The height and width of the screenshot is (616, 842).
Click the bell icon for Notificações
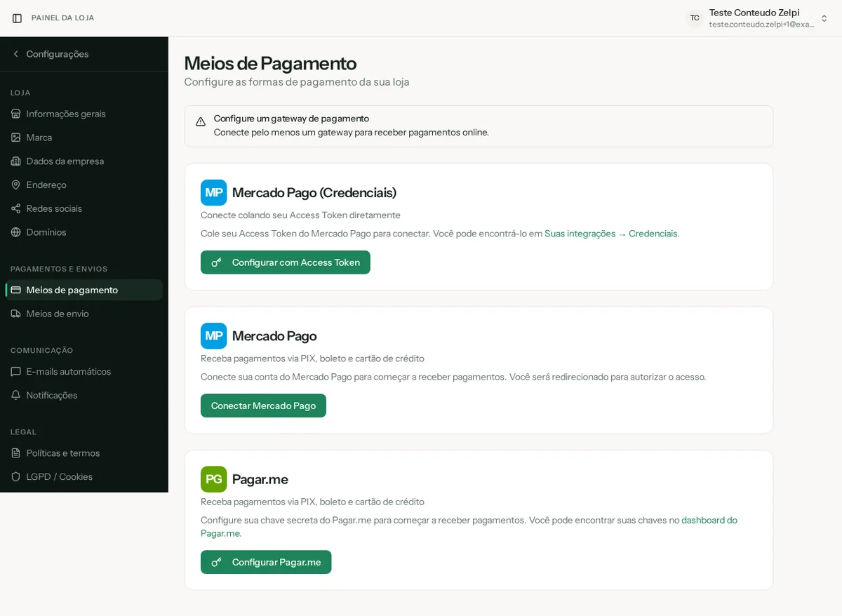(16, 395)
